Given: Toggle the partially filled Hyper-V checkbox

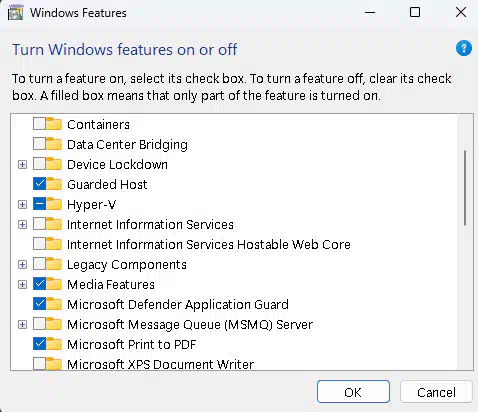Looking at the screenshot, I should [x=39, y=204].
